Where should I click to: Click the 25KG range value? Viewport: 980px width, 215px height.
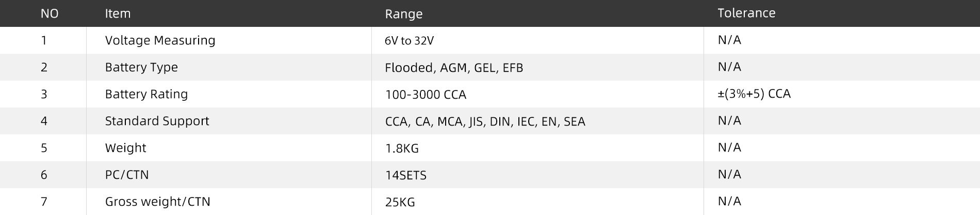point(400,202)
